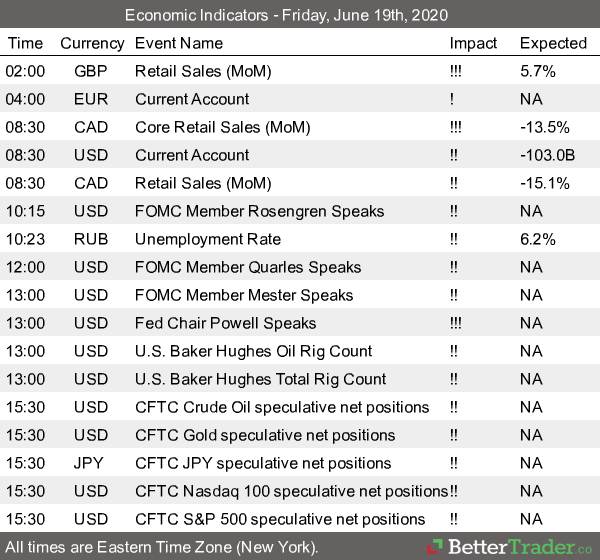Image resolution: width=600 pixels, height=560 pixels.
Task: Click the single-exclamation impact icon for EUR Current Account
Action: [x=453, y=99]
